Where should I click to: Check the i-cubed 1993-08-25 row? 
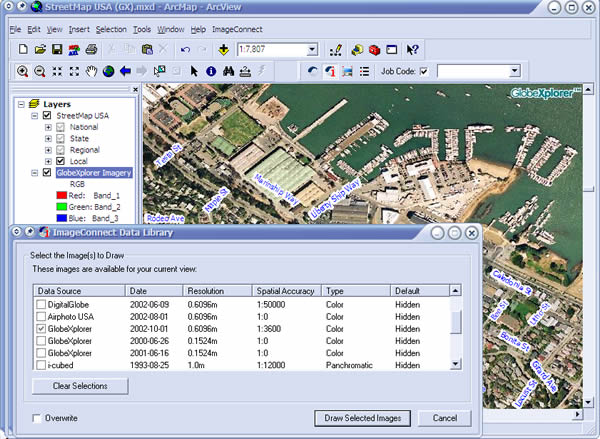tap(41, 365)
